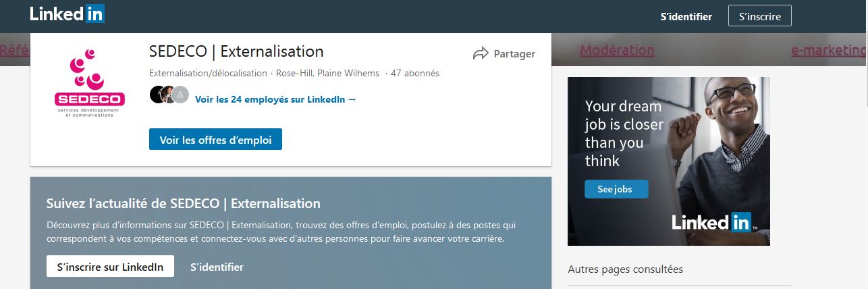Click S'inscrire sur LinkedIn button
Image resolution: width=868 pixels, height=289 pixels.
pos(110,267)
